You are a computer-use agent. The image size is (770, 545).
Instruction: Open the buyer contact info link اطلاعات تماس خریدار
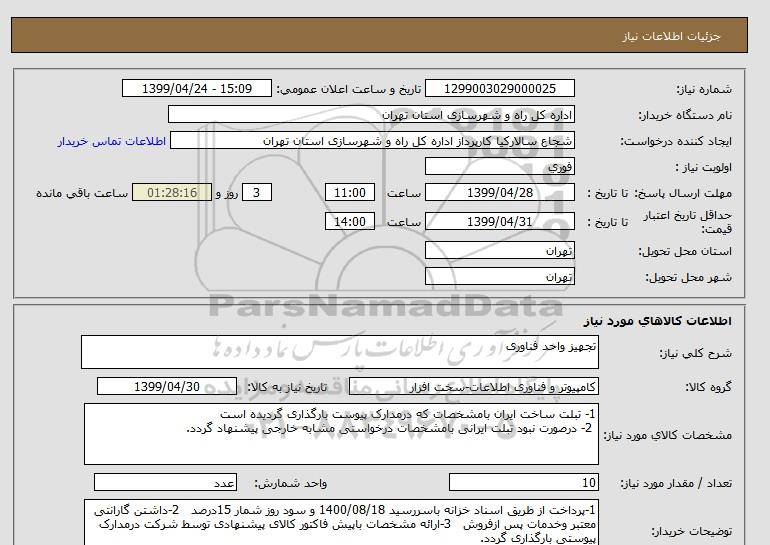point(111,141)
